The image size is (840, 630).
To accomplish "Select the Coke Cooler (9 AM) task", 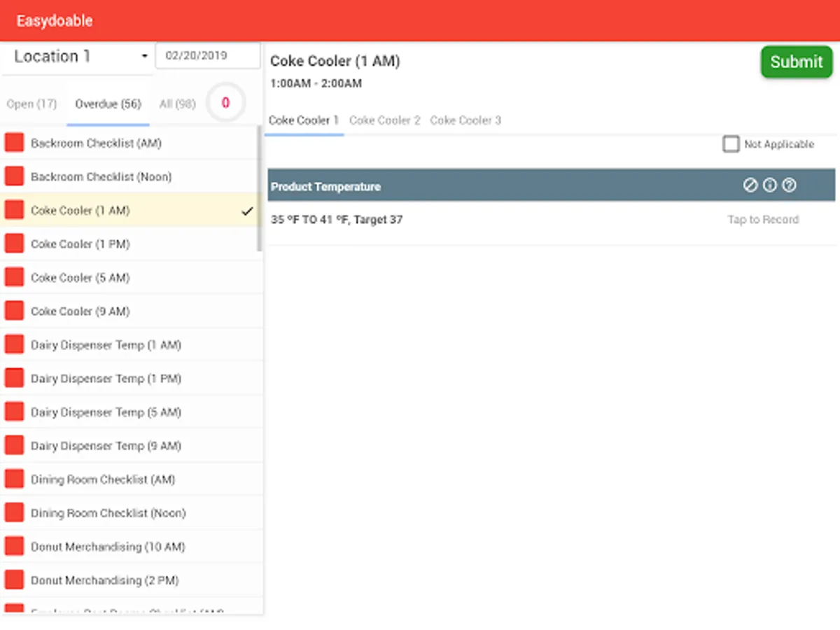I will coord(132,311).
